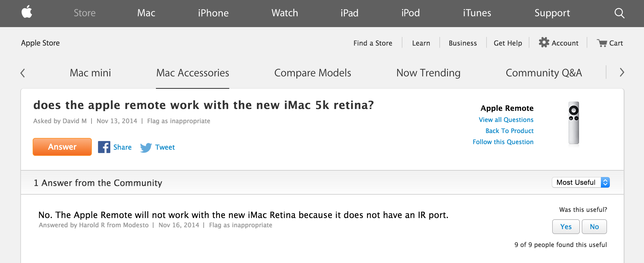
Task: Open the search magnifier icon
Action: coord(619,13)
